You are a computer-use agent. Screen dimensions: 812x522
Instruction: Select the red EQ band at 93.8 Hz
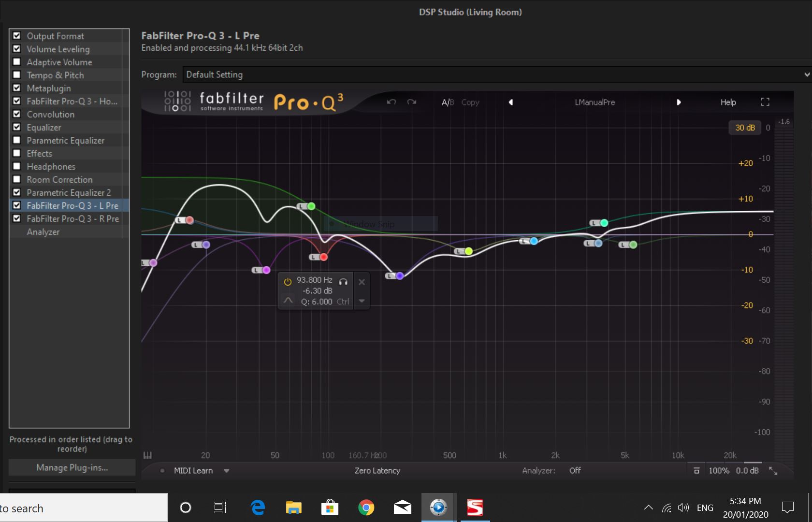tap(323, 257)
